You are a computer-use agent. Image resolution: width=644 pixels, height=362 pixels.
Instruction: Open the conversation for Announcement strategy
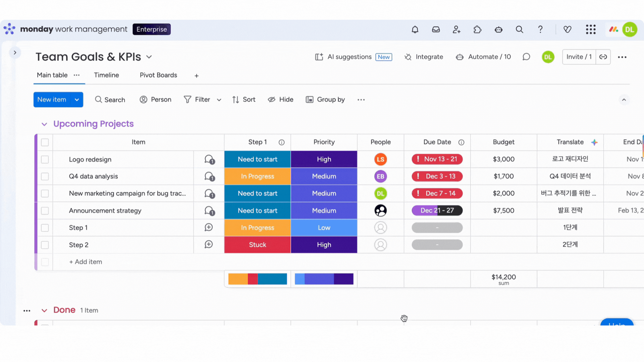click(x=209, y=211)
